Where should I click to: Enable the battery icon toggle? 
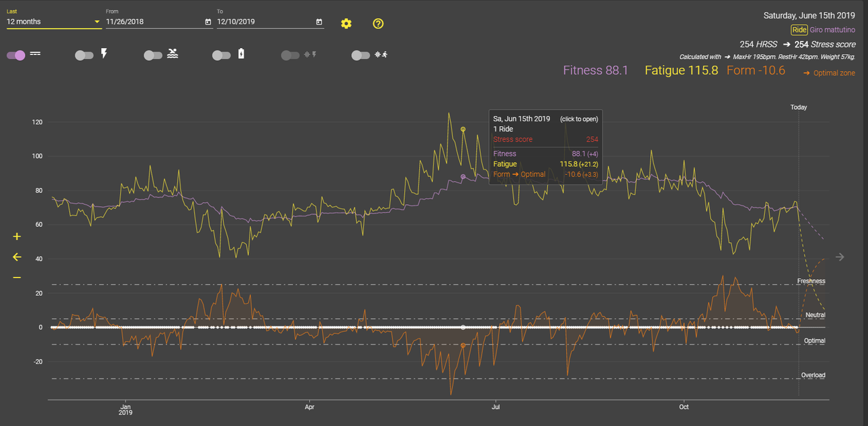click(x=222, y=56)
